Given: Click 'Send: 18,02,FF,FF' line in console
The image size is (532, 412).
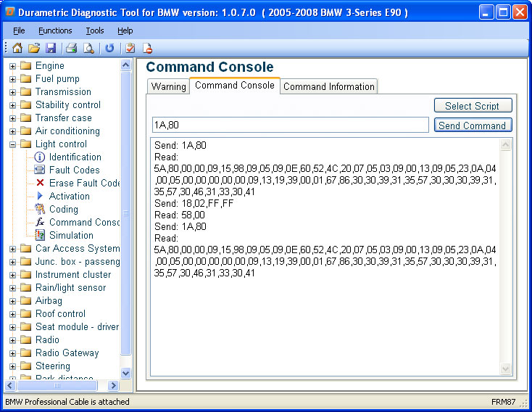Looking at the screenshot, I should 194,203.
